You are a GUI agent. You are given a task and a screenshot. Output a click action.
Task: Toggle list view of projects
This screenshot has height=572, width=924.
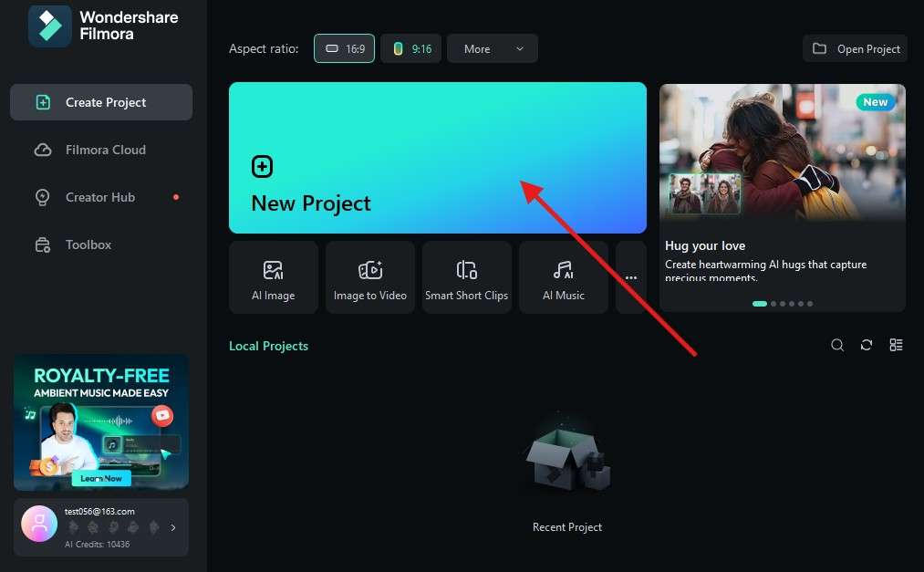[x=896, y=345]
